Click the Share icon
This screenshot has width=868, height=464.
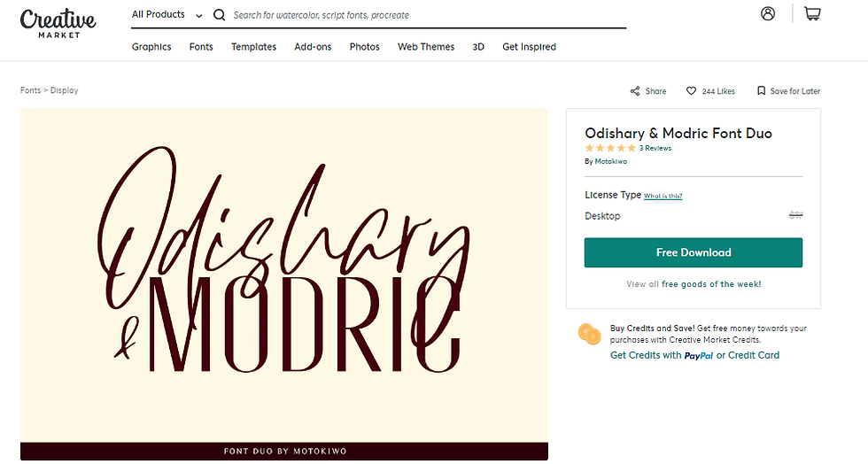click(635, 91)
